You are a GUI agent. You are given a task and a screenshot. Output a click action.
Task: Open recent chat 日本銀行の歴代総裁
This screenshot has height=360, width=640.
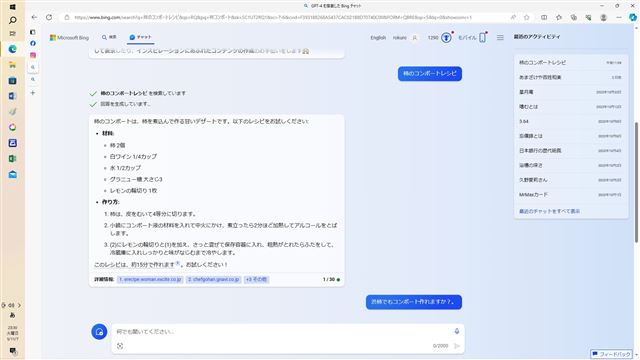tap(571, 151)
